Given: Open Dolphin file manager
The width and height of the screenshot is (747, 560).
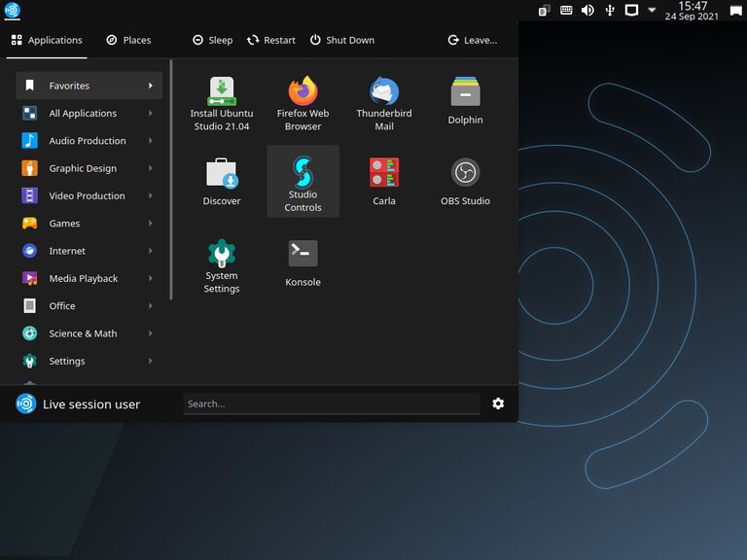Looking at the screenshot, I should pos(466,100).
